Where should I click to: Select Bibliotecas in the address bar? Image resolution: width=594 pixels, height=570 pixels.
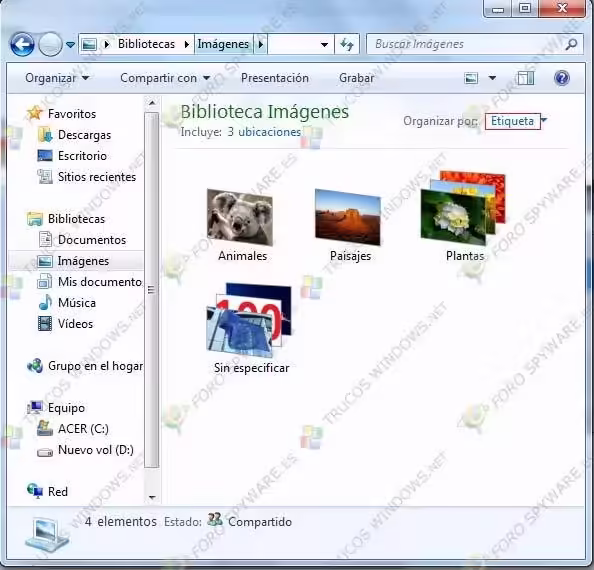(x=146, y=44)
